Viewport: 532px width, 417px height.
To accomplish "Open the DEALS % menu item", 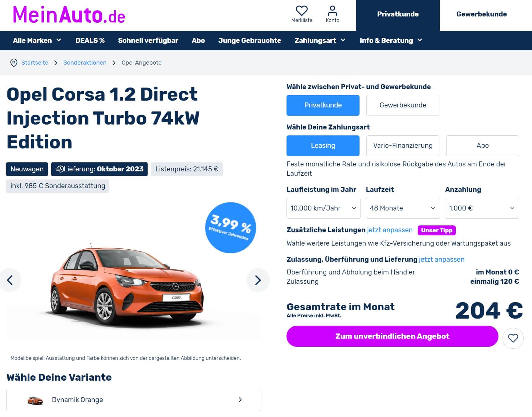I will (x=90, y=40).
